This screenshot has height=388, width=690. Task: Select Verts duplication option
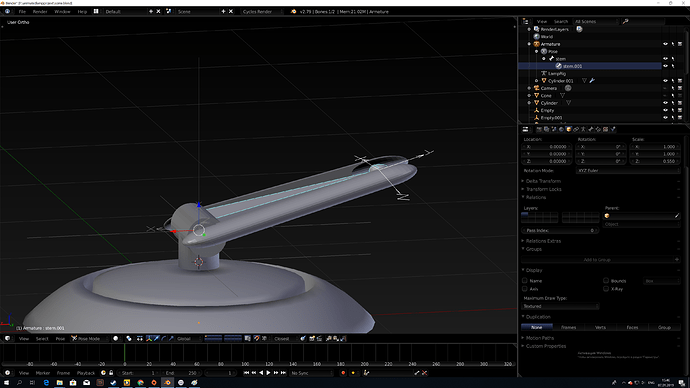600,327
